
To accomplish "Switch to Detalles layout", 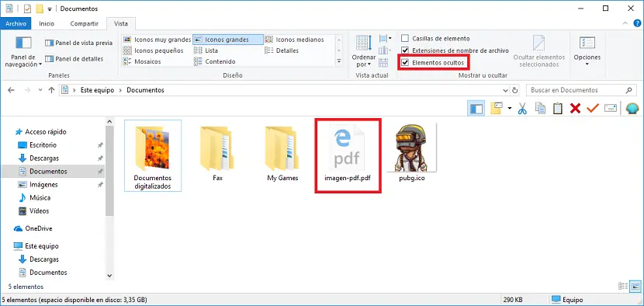I will tap(282, 50).
